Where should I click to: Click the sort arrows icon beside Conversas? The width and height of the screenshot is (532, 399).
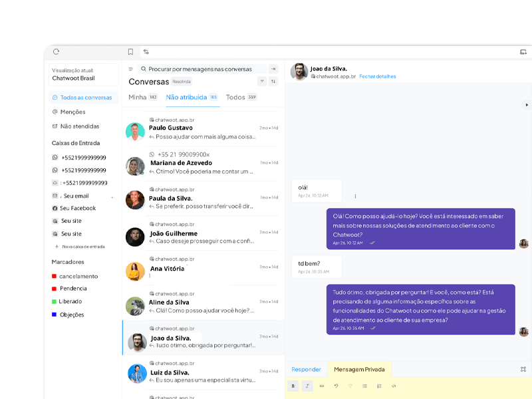[273, 81]
